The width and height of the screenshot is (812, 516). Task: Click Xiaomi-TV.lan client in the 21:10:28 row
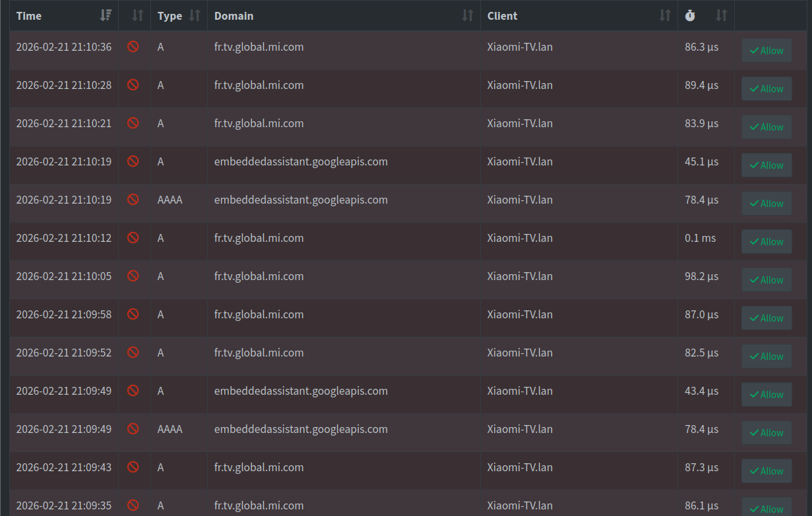[520, 85]
